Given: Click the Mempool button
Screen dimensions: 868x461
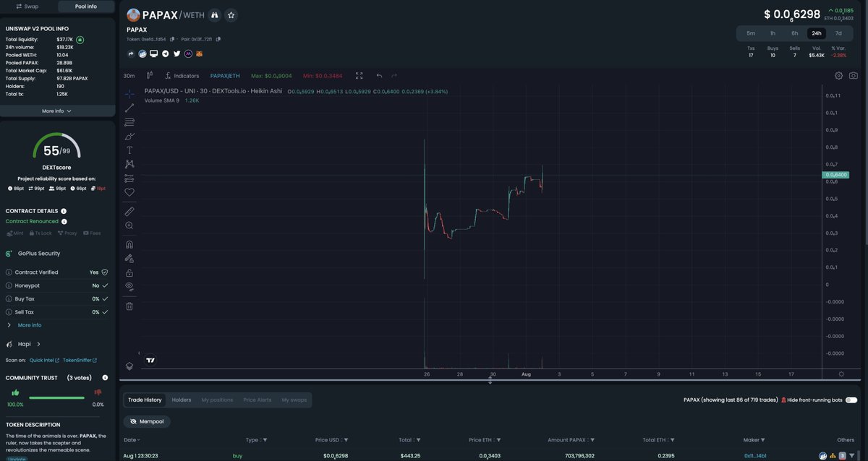Looking at the screenshot, I should click(147, 421).
